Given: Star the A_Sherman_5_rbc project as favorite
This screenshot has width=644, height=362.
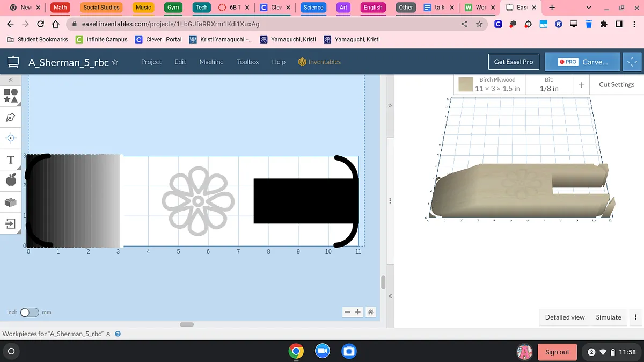Looking at the screenshot, I should pos(115,62).
